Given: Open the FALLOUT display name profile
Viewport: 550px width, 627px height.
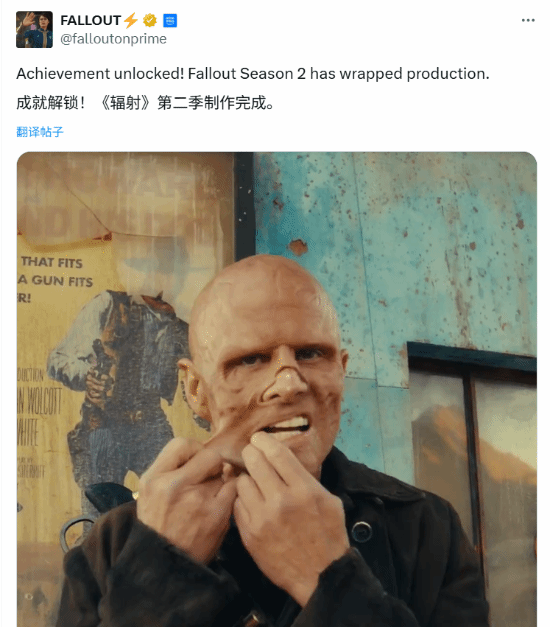Looking at the screenshot, I should [x=91, y=20].
